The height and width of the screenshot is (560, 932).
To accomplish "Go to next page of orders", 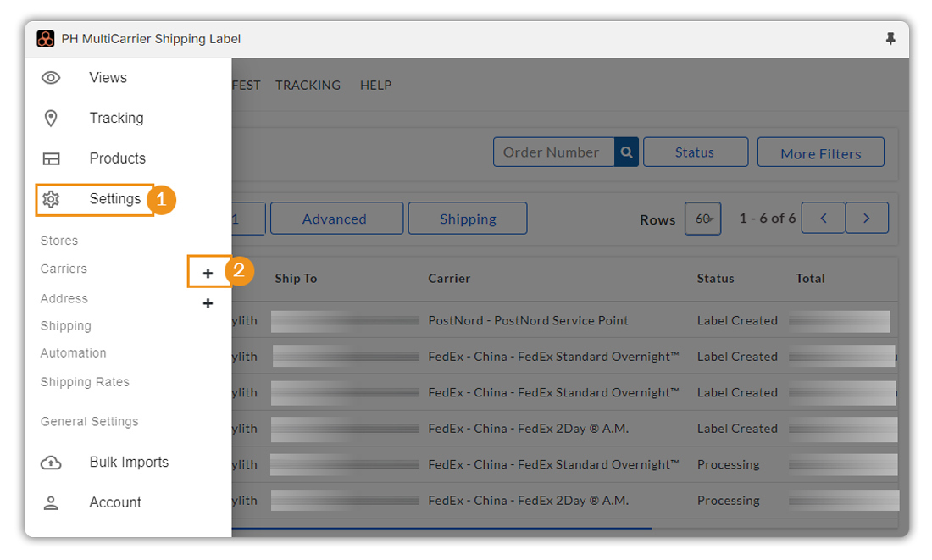I will 867,219.
